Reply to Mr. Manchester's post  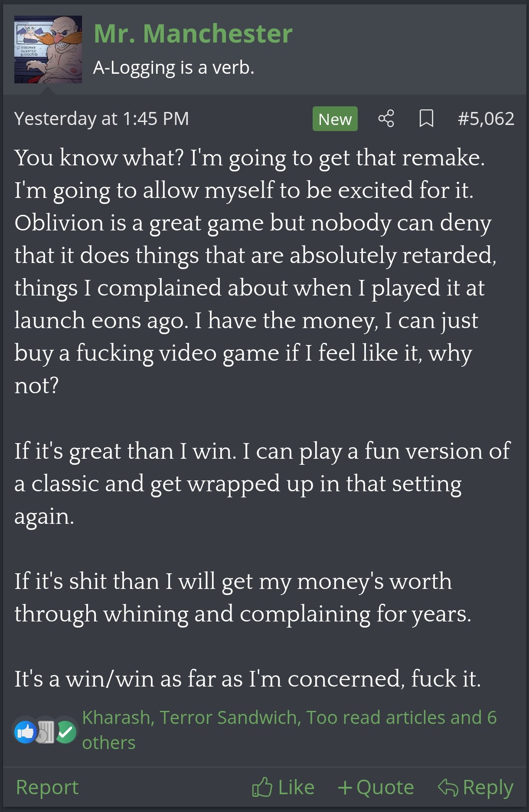(x=476, y=787)
